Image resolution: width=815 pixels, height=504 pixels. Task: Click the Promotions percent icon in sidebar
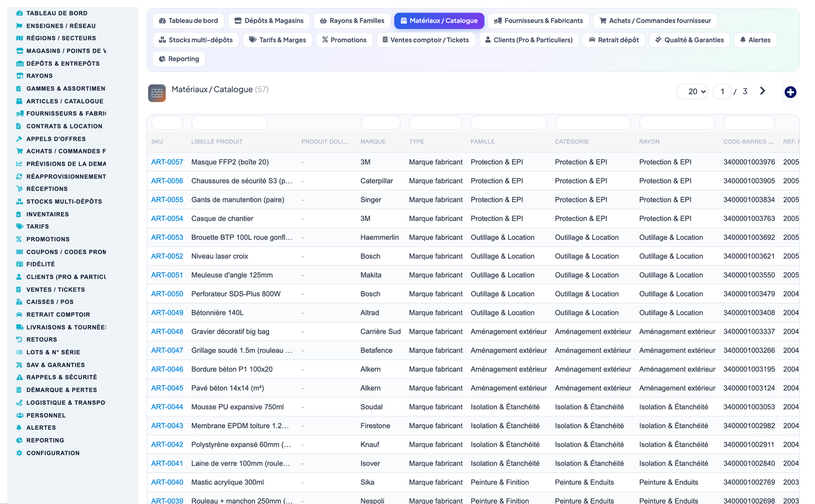pyautogui.click(x=19, y=239)
